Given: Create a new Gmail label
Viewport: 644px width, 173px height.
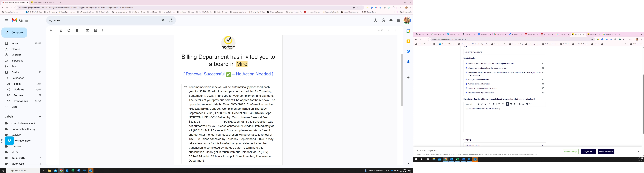Looking at the screenshot, I should pyautogui.click(x=40, y=117).
